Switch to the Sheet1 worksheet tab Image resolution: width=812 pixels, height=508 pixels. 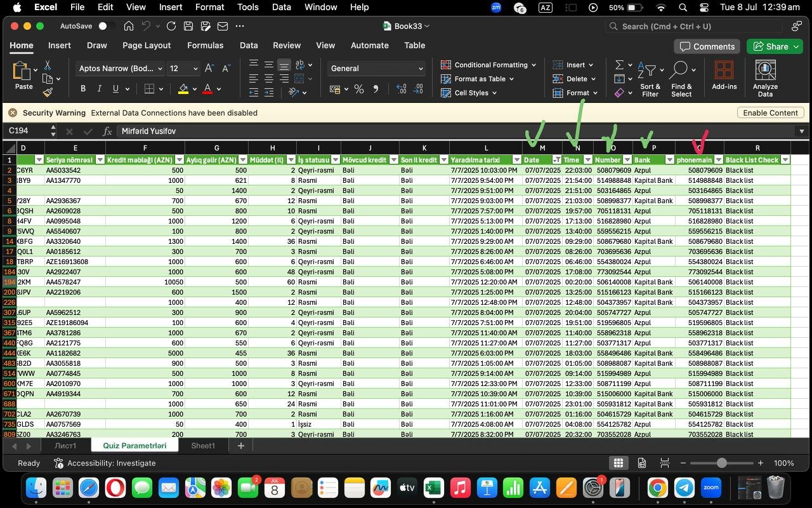(x=203, y=446)
